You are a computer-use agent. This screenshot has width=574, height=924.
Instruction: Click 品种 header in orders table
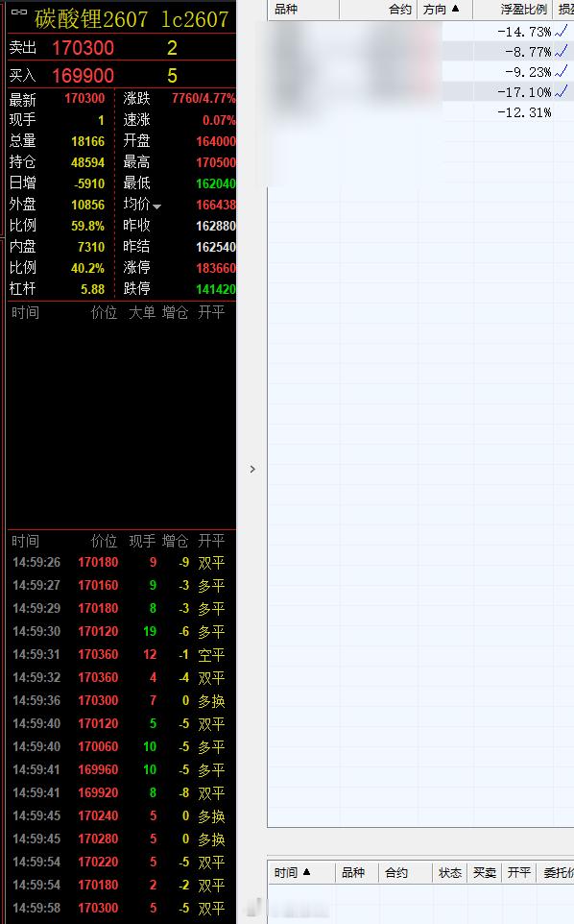[x=353, y=873]
